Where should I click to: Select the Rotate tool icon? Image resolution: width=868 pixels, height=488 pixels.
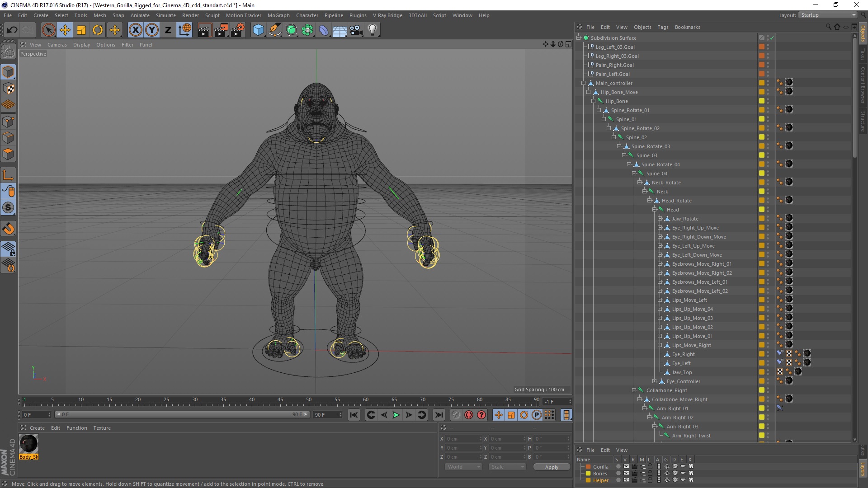point(98,30)
